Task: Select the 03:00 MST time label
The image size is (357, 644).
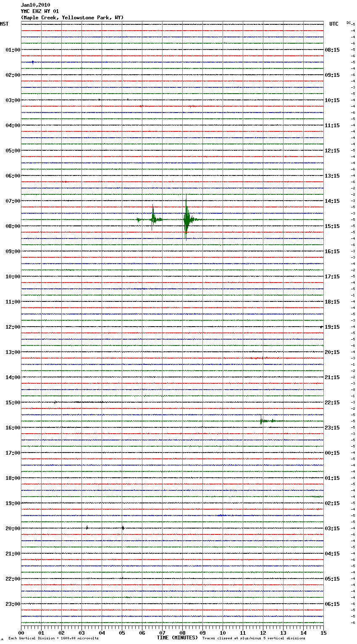Action: (x=13, y=100)
